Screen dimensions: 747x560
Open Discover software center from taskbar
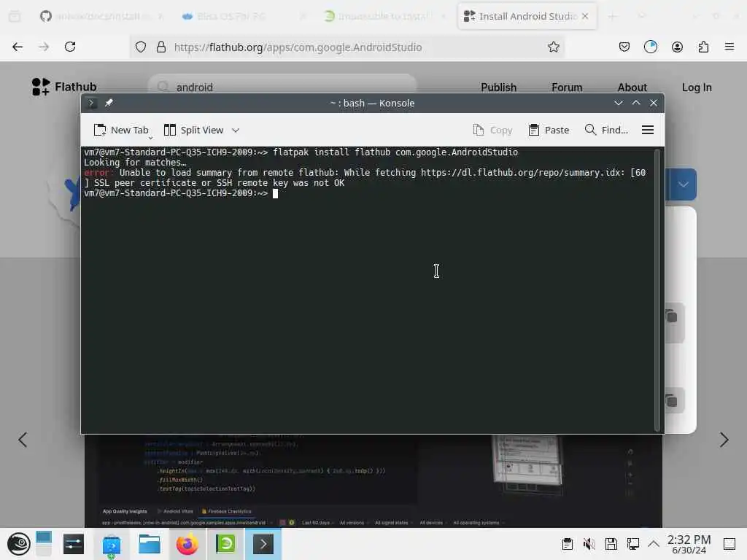(x=112, y=545)
